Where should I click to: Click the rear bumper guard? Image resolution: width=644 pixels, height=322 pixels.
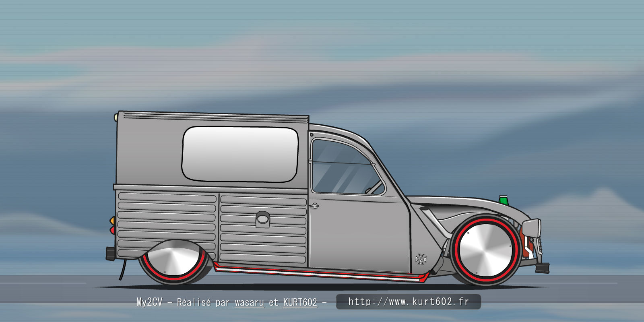(110, 254)
